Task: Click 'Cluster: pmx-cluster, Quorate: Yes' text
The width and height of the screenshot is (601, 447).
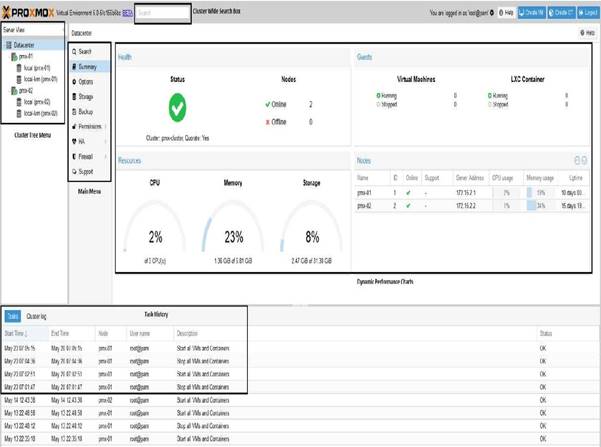Action: click(177, 138)
